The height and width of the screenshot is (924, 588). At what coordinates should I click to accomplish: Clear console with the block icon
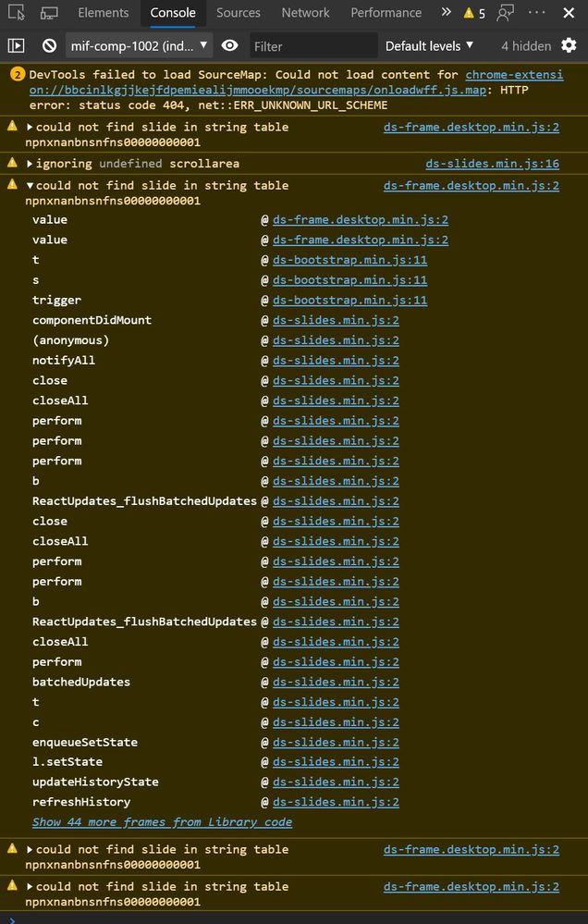50,45
